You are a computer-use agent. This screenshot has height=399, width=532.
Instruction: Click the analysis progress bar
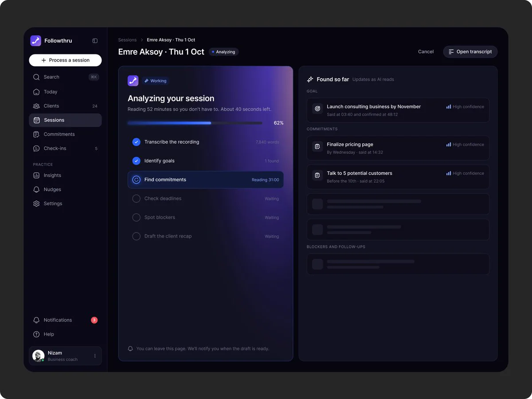coord(195,123)
